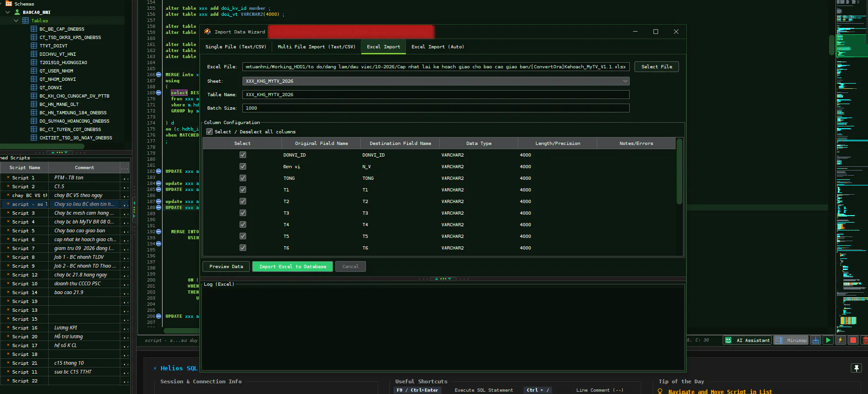Uncheck the TONG column checkbox
This screenshot has height=394, width=868.
[x=243, y=178]
